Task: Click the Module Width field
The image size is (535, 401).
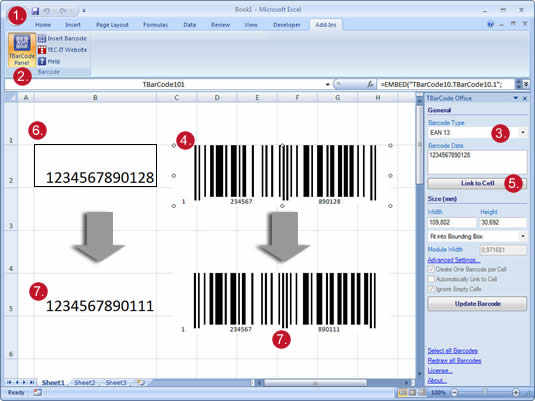Action: [x=503, y=250]
